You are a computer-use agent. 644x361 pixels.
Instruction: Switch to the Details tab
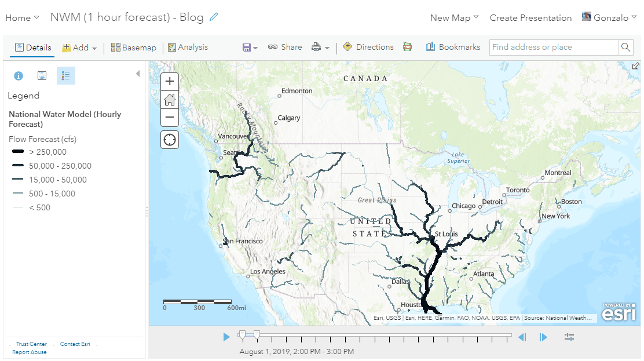(x=33, y=48)
